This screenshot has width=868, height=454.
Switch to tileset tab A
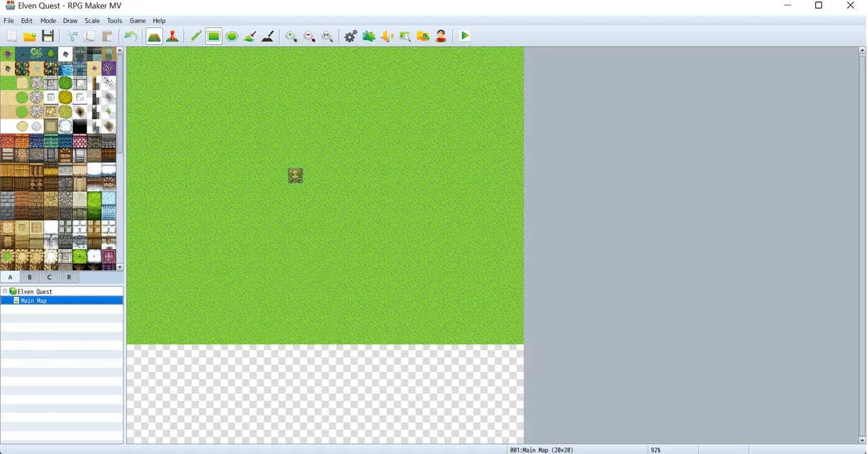pos(10,277)
